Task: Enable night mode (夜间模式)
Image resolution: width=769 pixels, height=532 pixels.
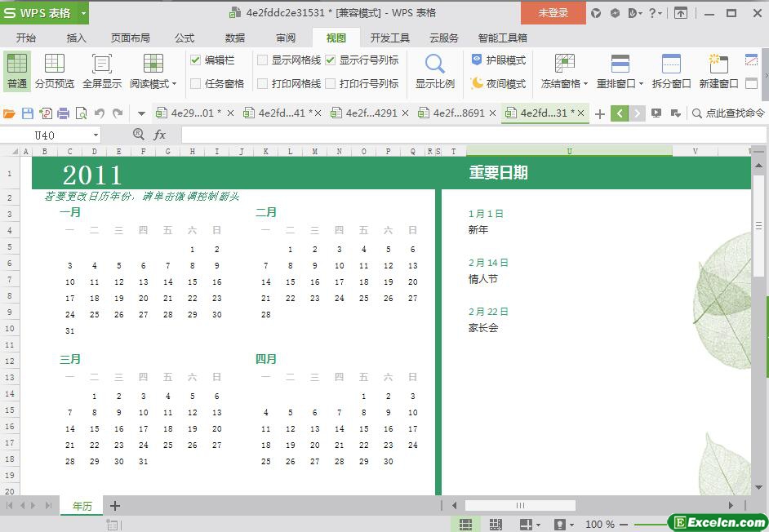Action: pyautogui.click(x=498, y=83)
